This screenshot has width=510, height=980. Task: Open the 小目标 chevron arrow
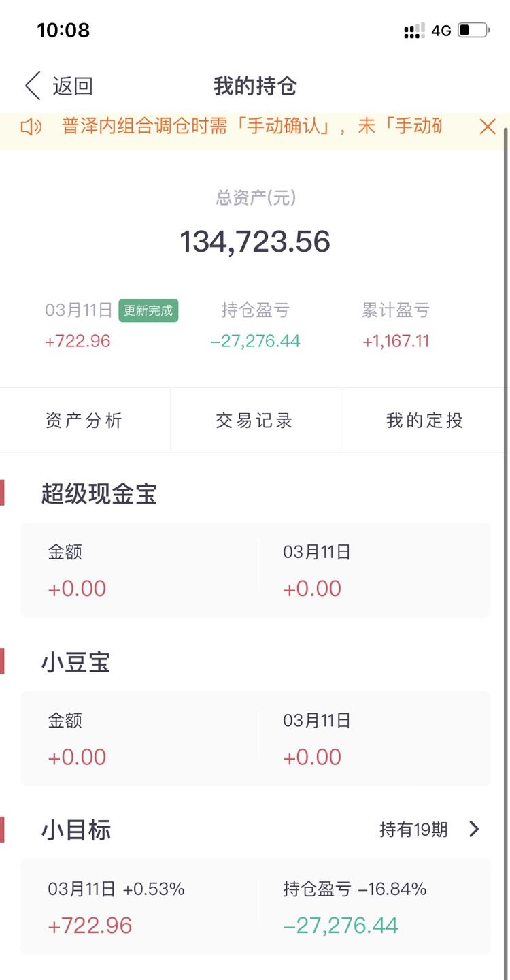pos(475,829)
